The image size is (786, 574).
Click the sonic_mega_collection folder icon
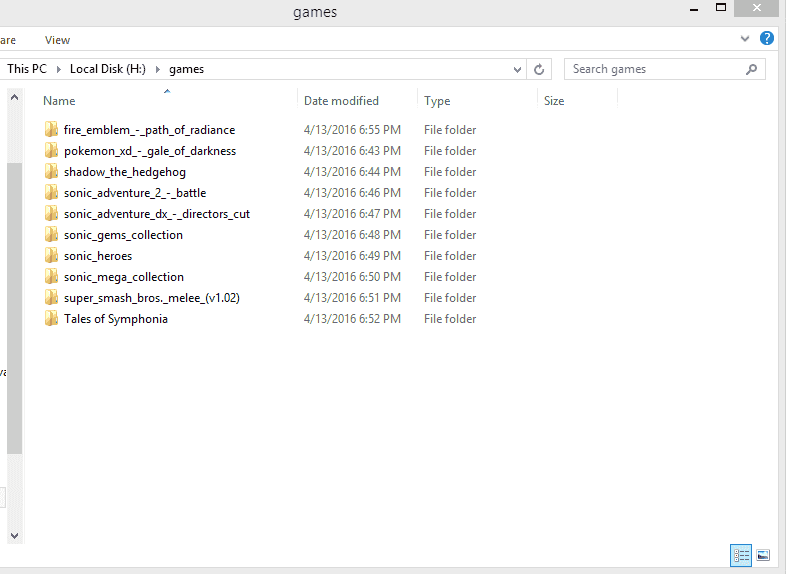point(51,277)
